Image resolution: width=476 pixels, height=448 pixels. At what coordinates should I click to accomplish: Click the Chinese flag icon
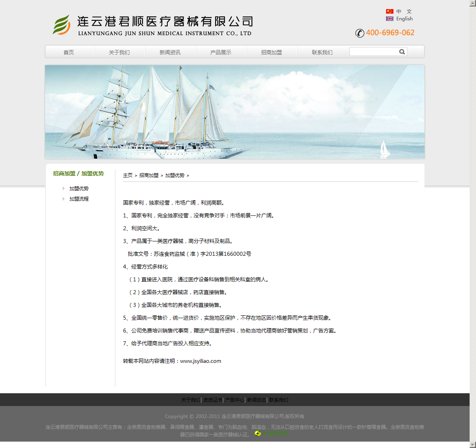pos(389,11)
